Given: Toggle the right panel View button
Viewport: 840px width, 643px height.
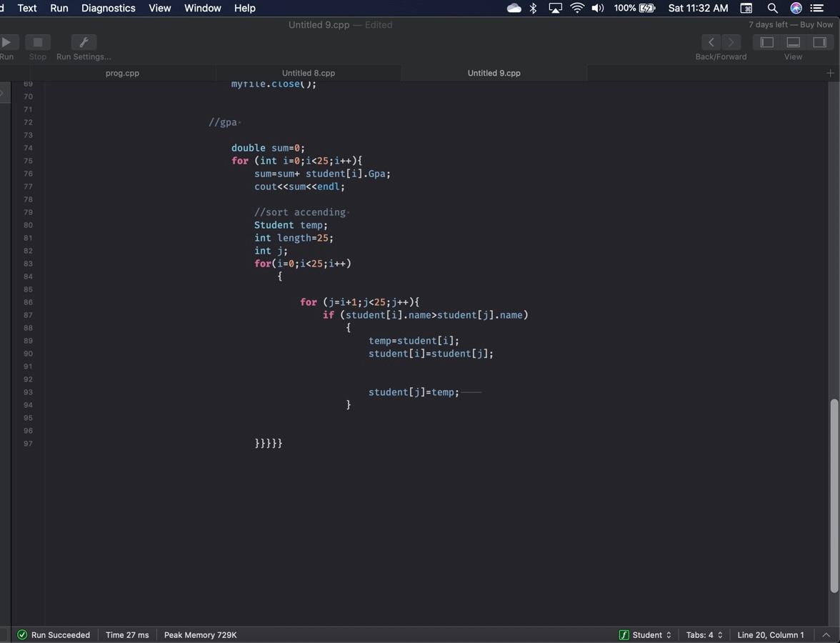Looking at the screenshot, I should [x=819, y=42].
